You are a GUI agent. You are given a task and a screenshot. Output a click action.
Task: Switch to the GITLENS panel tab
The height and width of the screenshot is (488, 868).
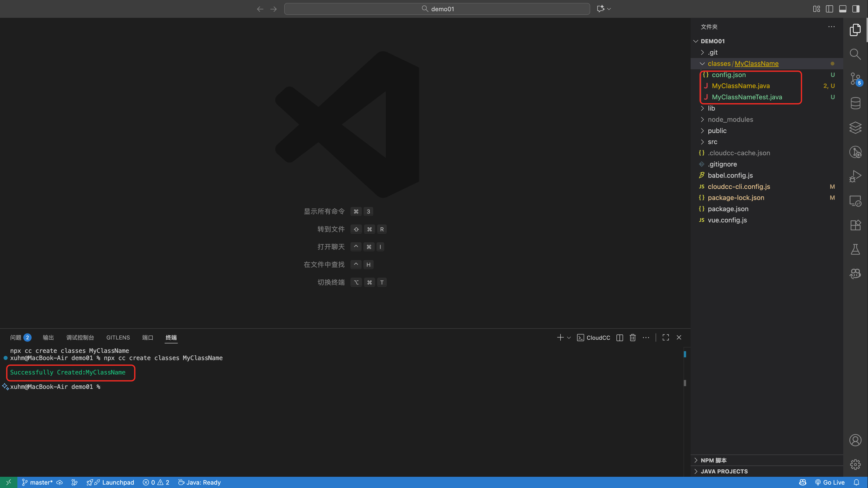[x=118, y=337]
